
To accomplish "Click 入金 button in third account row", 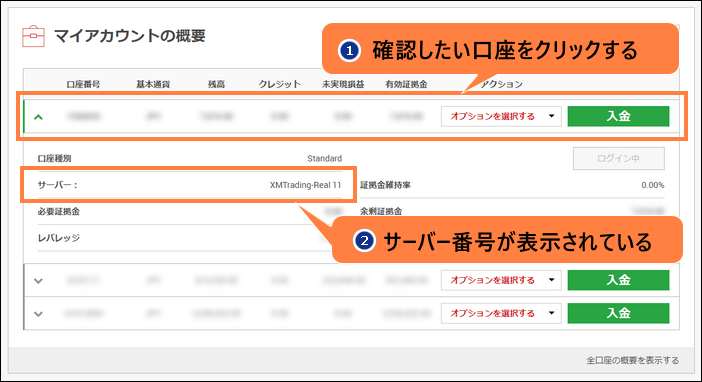I will 618,313.
